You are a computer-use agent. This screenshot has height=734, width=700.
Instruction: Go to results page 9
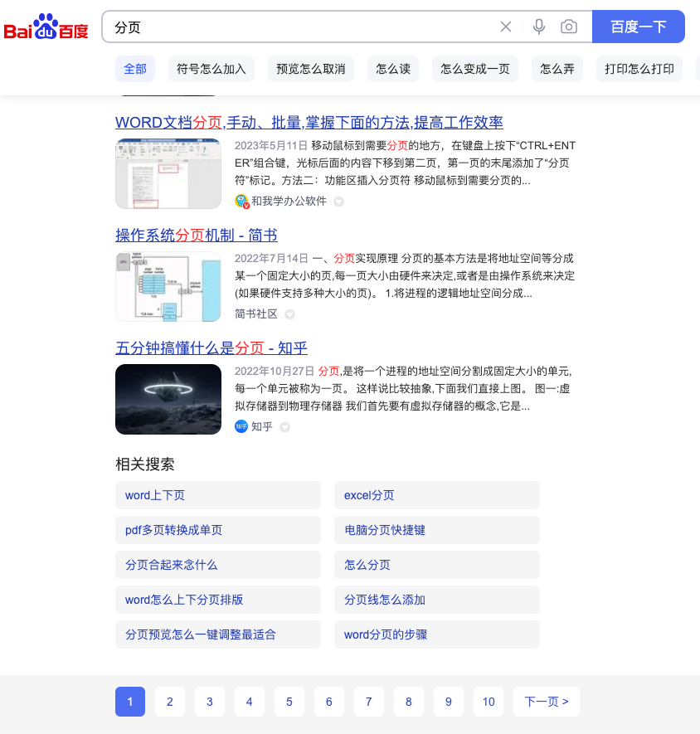click(x=449, y=702)
